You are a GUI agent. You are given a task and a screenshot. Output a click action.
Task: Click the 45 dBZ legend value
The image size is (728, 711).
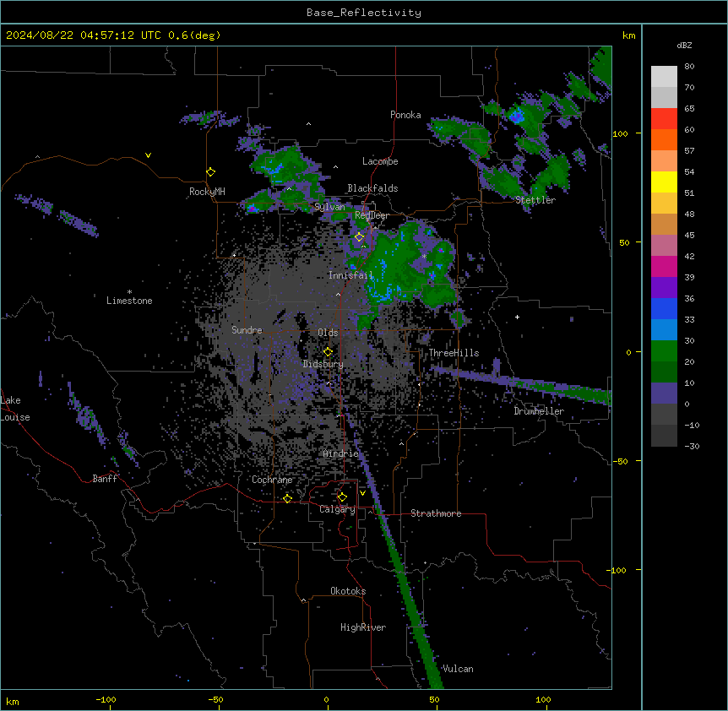tap(689, 236)
